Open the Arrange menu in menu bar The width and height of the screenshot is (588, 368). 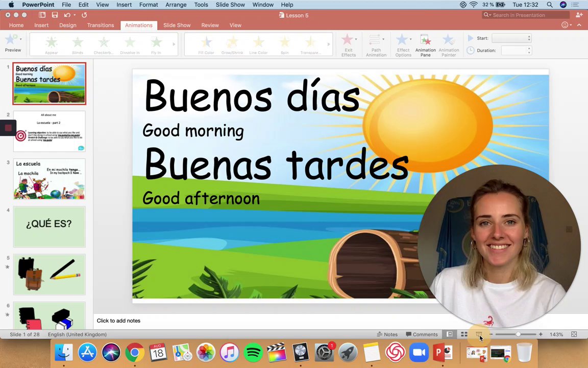click(176, 5)
